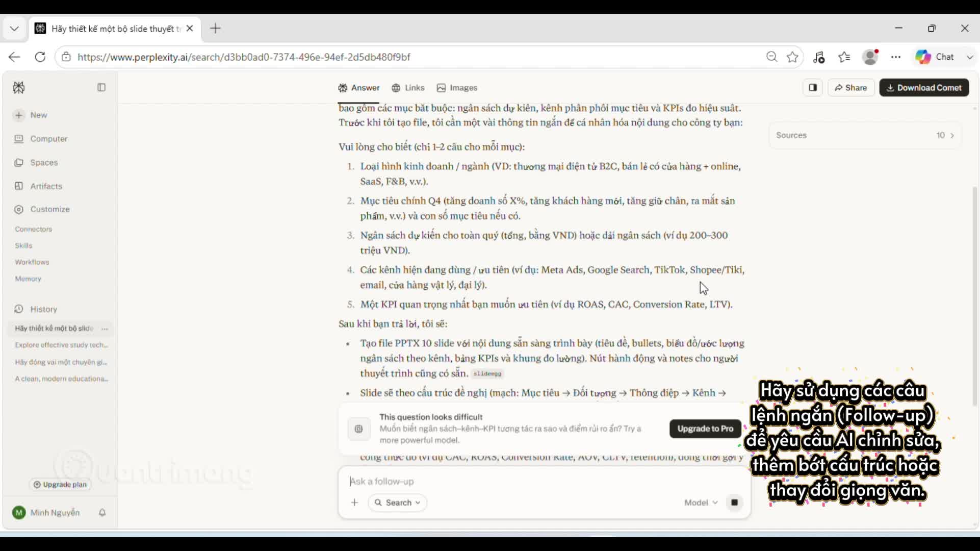
Task: Minimize the browser window
Action: tap(899, 29)
